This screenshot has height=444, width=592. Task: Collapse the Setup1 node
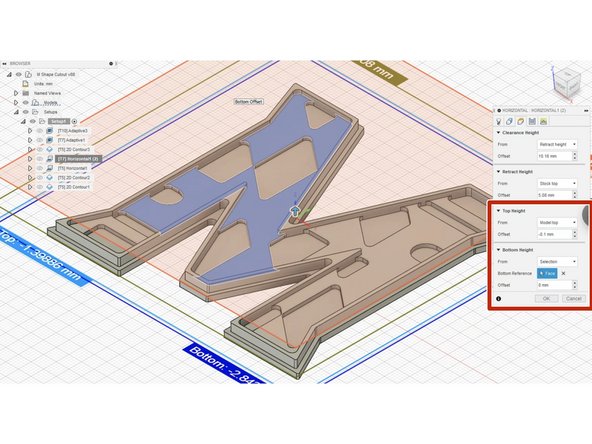pos(23,121)
